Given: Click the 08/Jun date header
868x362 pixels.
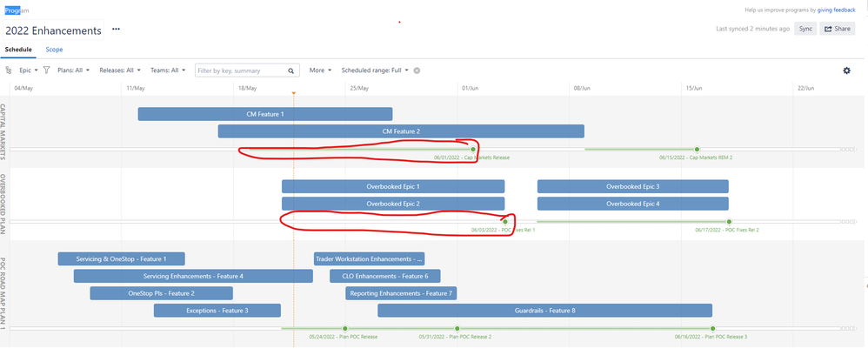Looking at the screenshot, I should 583,88.
